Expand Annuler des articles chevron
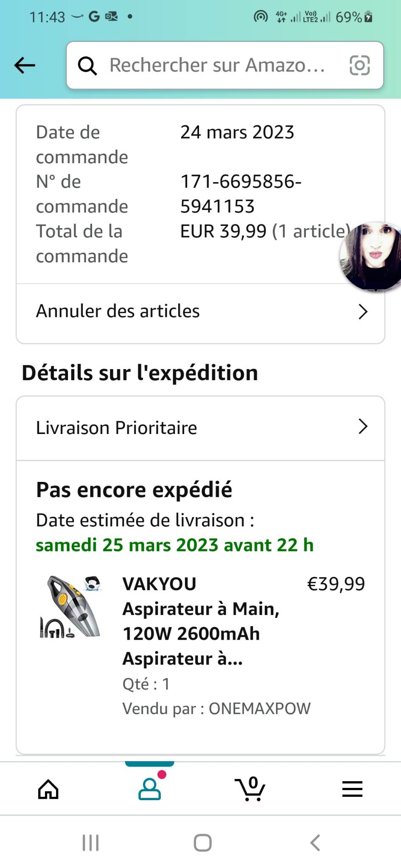This screenshot has width=401, height=868. 363,312
